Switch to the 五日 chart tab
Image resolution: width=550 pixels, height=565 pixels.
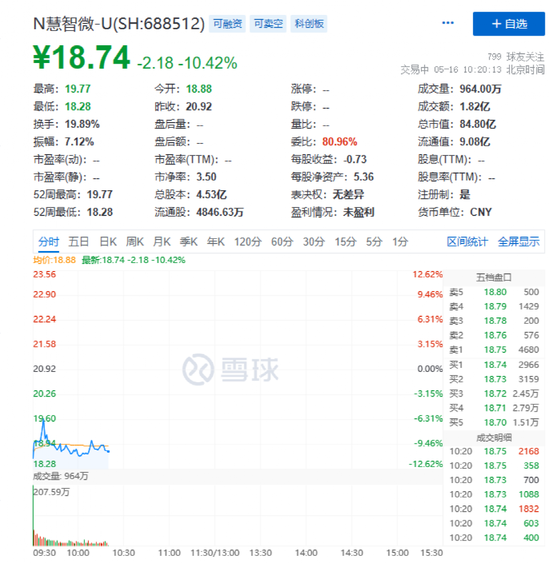pyautogui.click(x=79, y=241)
